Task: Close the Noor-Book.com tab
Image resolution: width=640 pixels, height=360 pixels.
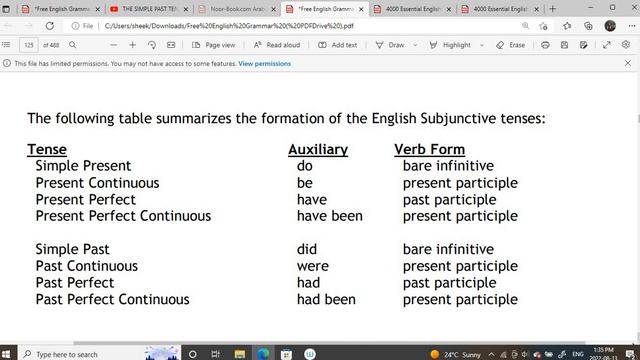Action: [x=273, y=9]
